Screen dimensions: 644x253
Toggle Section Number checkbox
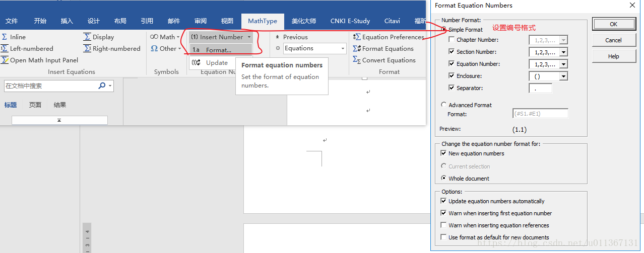(452, 52)
